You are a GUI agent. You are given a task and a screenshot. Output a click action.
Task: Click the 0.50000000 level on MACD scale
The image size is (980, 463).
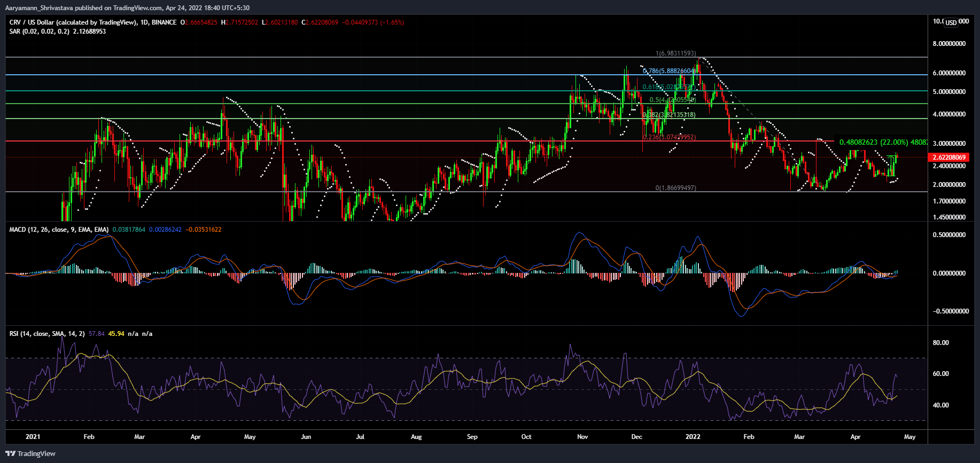[x=949, y=235]
